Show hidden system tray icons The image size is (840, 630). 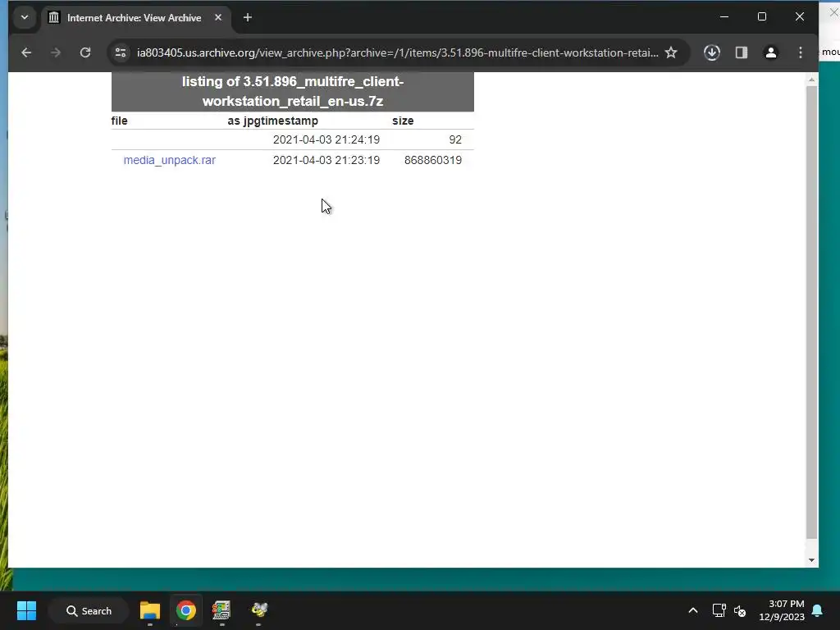[692, 610]
